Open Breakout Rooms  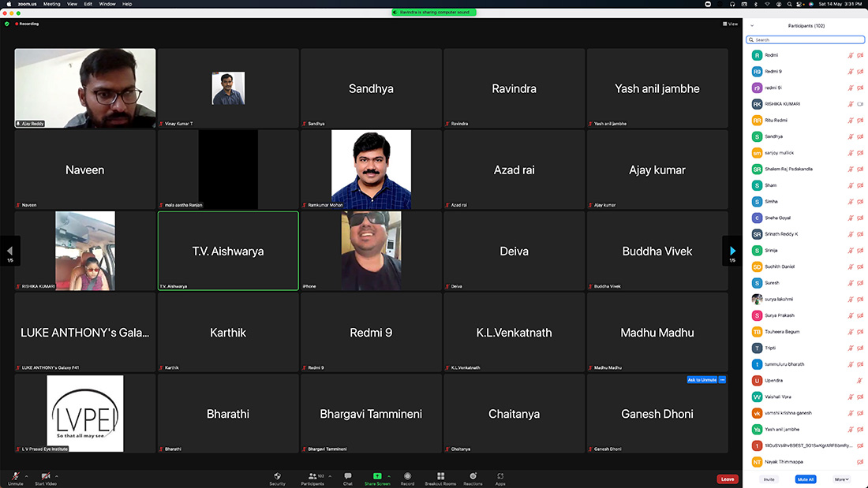point(440,476)
